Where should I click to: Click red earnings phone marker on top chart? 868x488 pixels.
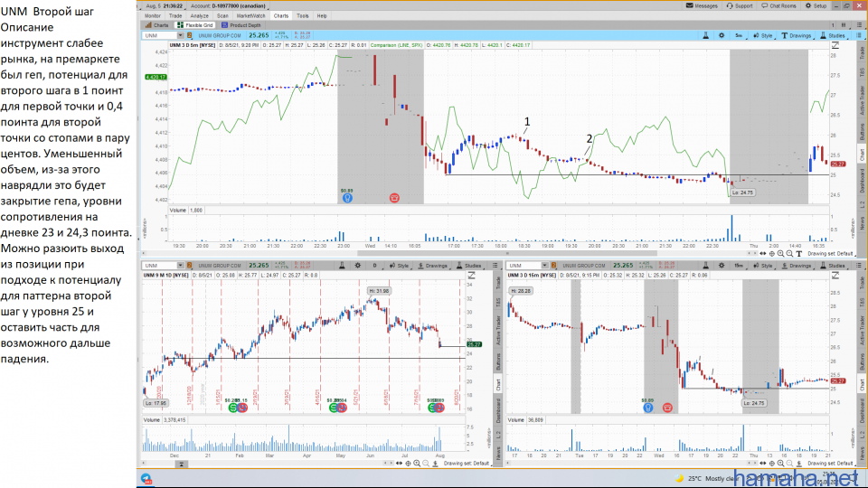(394, 198)
